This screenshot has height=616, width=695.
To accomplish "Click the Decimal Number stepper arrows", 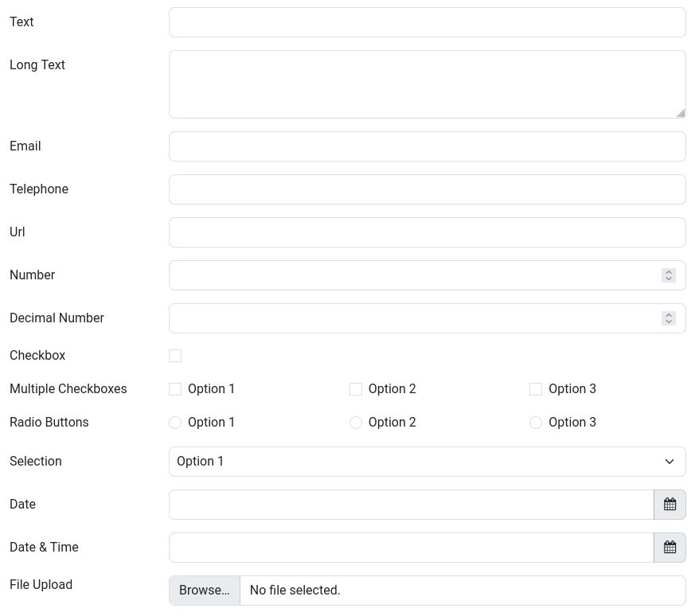I will [669, 318].
